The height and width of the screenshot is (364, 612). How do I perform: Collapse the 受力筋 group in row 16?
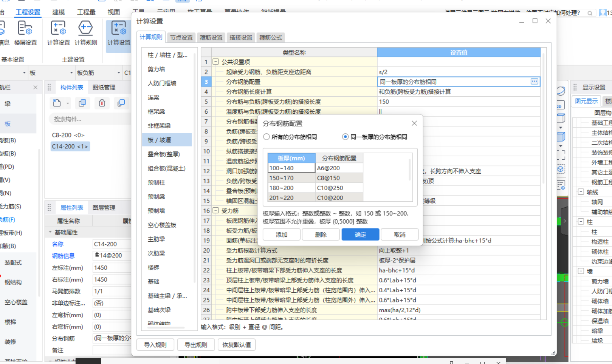point(216,210)
